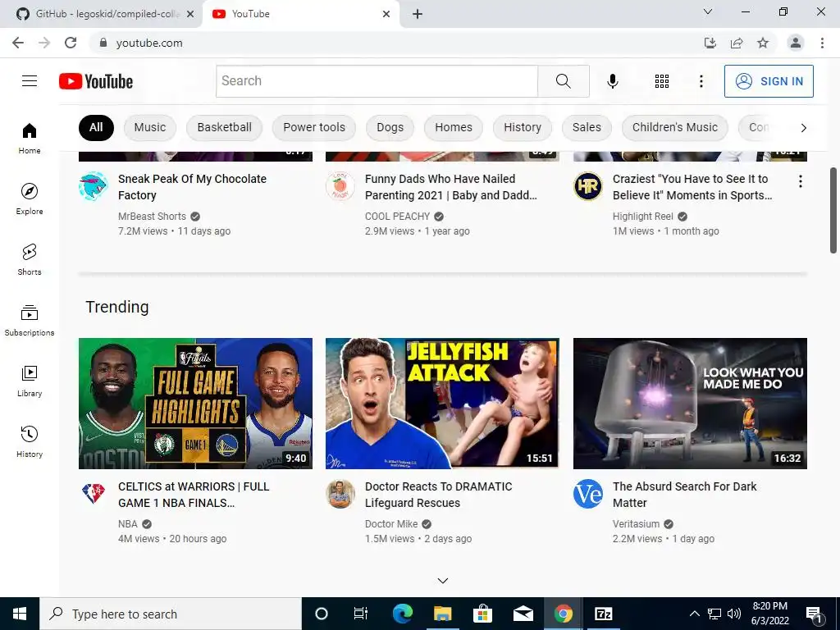Click the install app icon in address bar
Screen dimensions: 840x630
tap(710, 43)
